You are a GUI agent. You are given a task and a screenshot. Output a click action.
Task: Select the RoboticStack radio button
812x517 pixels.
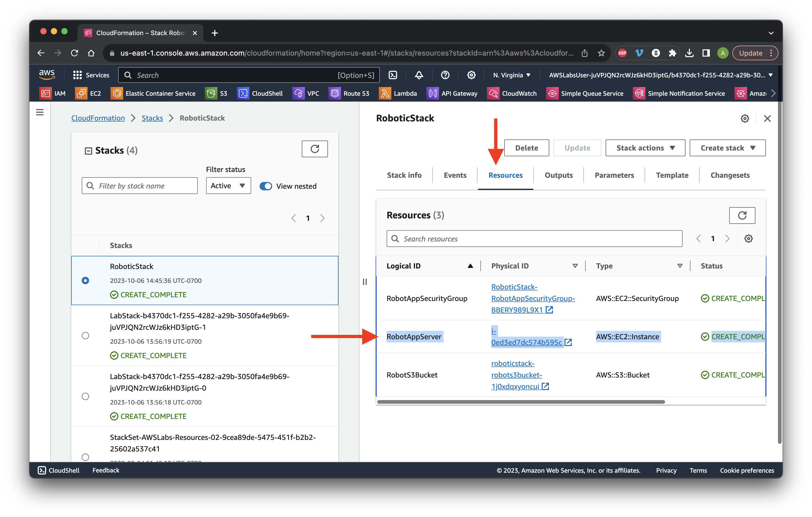[x=85, y=281]
